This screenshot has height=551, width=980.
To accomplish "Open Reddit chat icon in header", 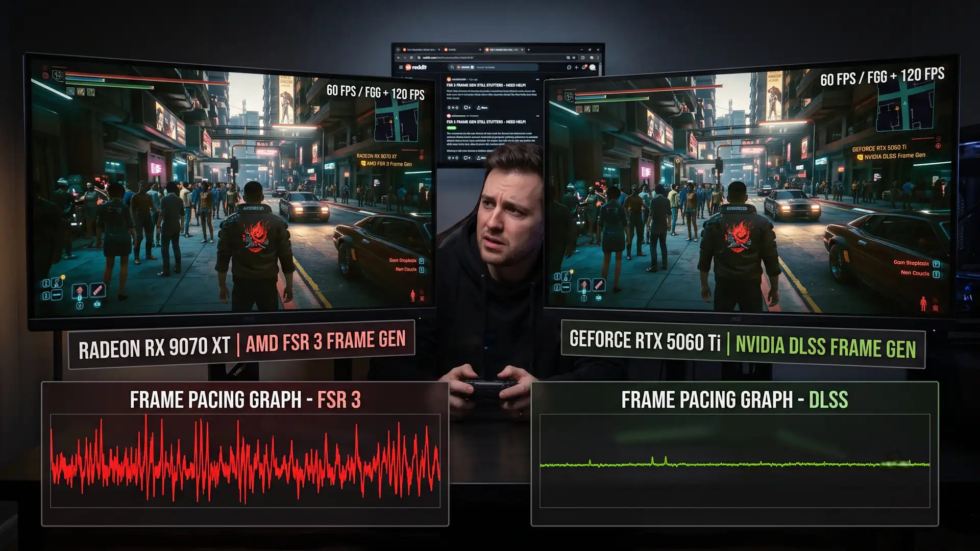I will click(569, 67).
